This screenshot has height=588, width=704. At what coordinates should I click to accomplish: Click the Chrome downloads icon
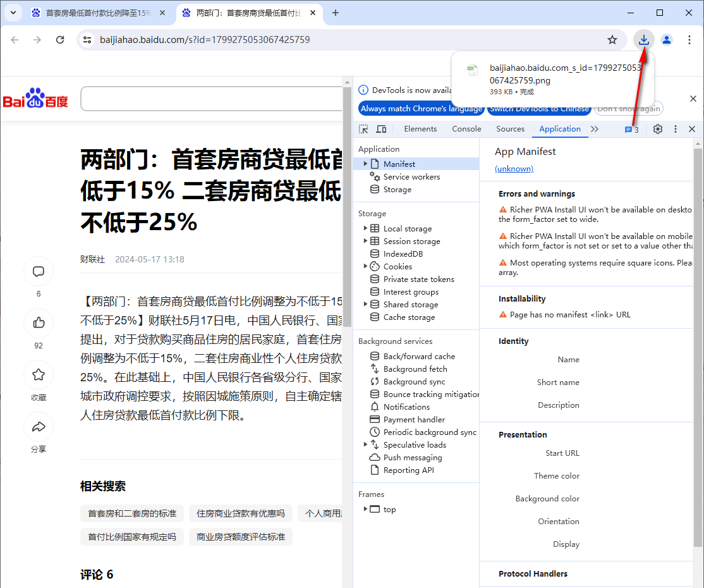click(x=644, y=40)
